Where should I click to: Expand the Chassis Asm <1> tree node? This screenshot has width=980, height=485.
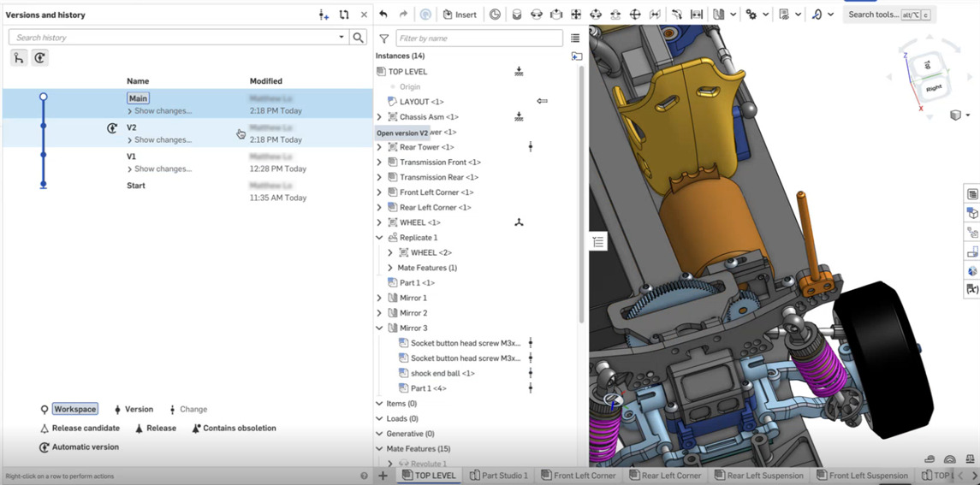379,117
